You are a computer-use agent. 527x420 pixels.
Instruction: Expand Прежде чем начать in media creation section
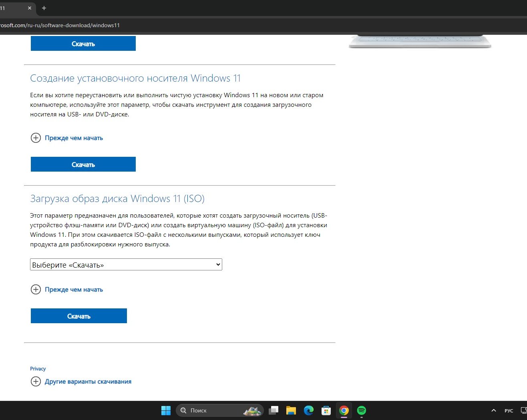click(67, 138)
